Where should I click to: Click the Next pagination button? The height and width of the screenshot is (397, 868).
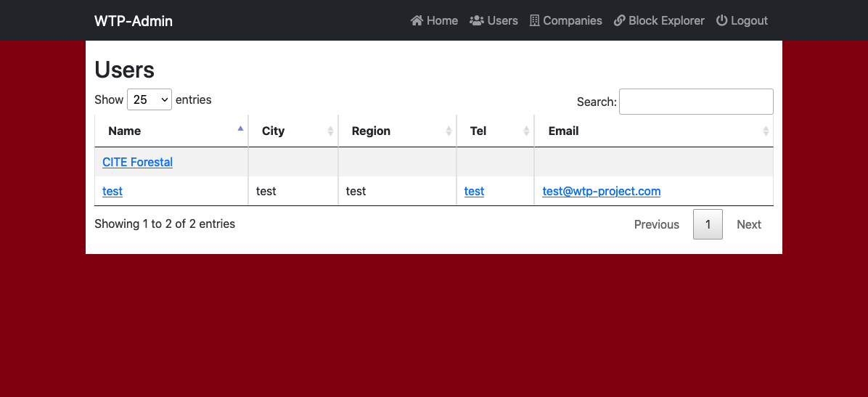[x=749, y=224]
